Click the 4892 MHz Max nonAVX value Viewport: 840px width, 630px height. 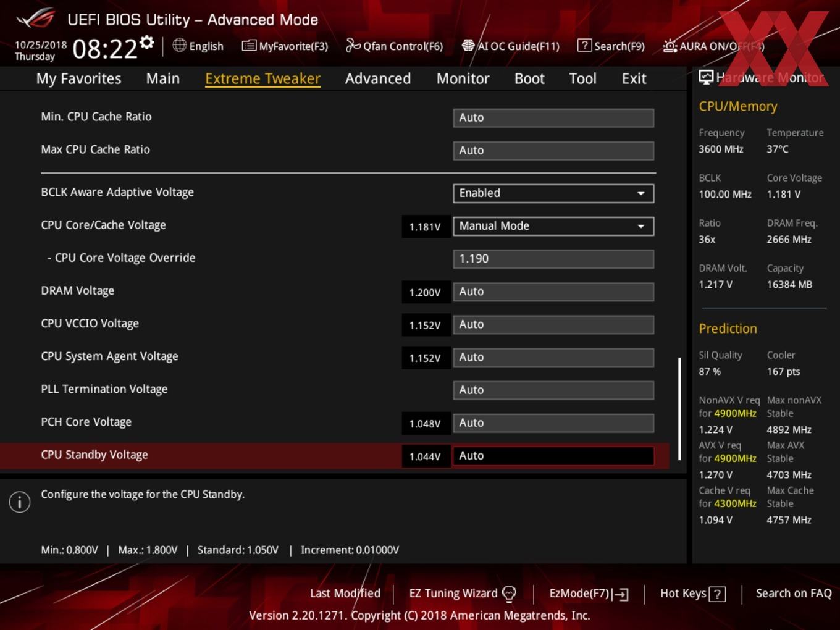[x=789, y=429]
